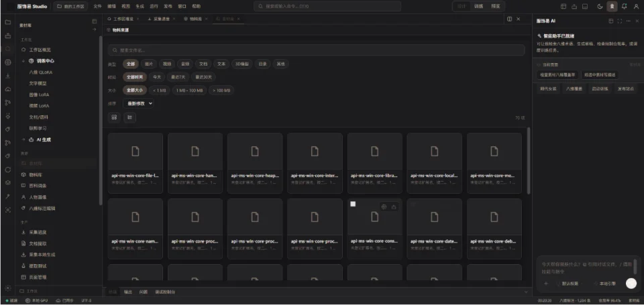Click the arrow icon below sidebar header
Screen dimensions: 644x305
coord(95,29)
